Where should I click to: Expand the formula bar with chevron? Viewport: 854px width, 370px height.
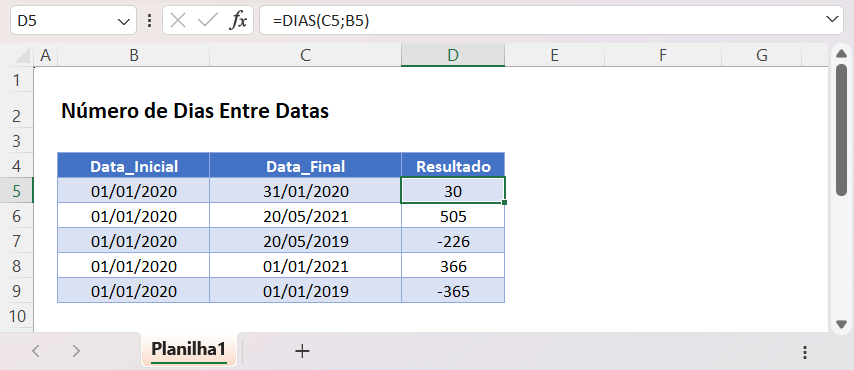pyautogui.click(x=832, y=20)
